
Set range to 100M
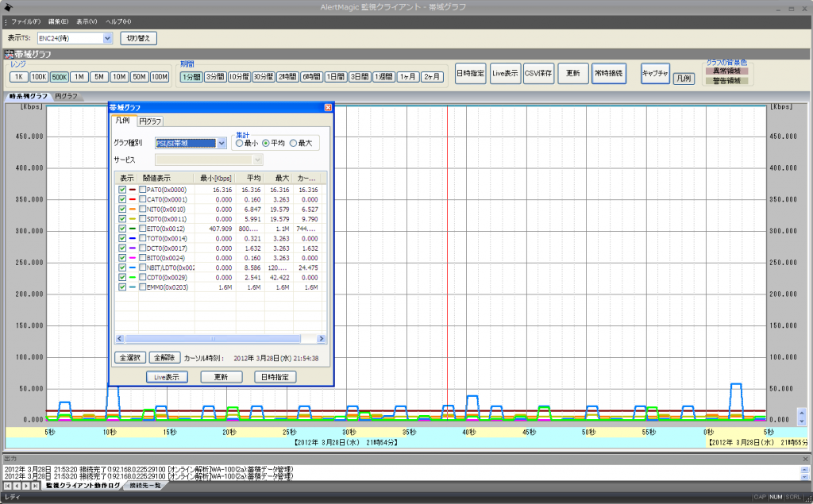[x=159, y=77]
